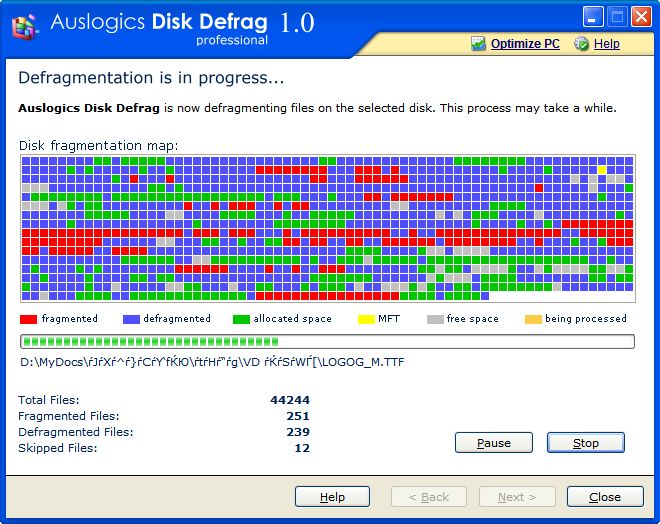Click the 'Skipped Files:' label
The width and height of the screenshot is (660, 524).
(58, 448)
